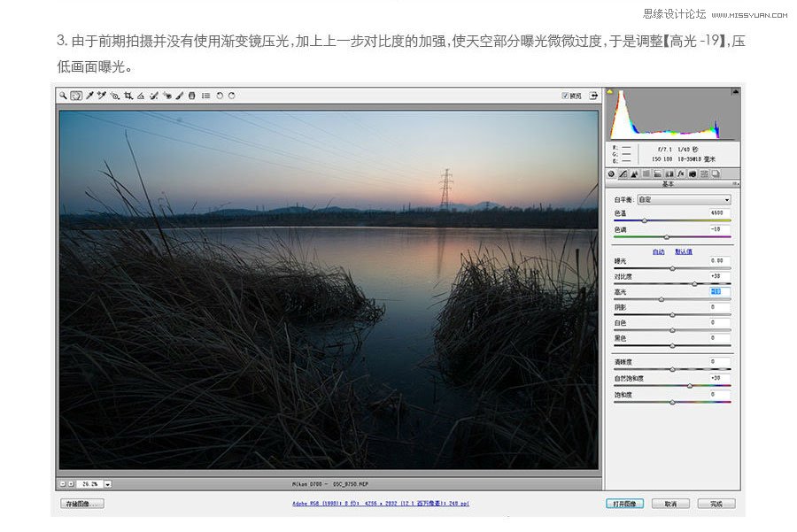Click the exposure (曝光) slider handle
Image resolution: width=797 pixels, height=532 pixels.
tap(672, 268)
